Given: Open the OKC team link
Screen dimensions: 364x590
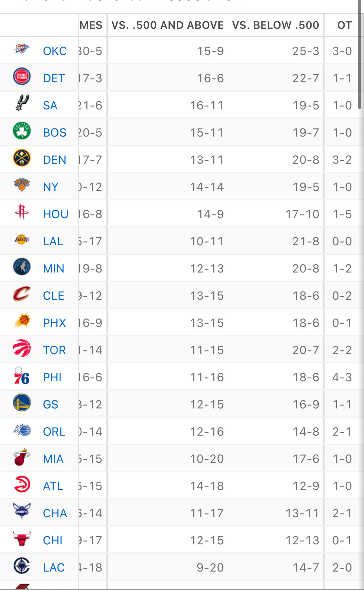Looking at the screenshot, I should [x=55, y=51].
